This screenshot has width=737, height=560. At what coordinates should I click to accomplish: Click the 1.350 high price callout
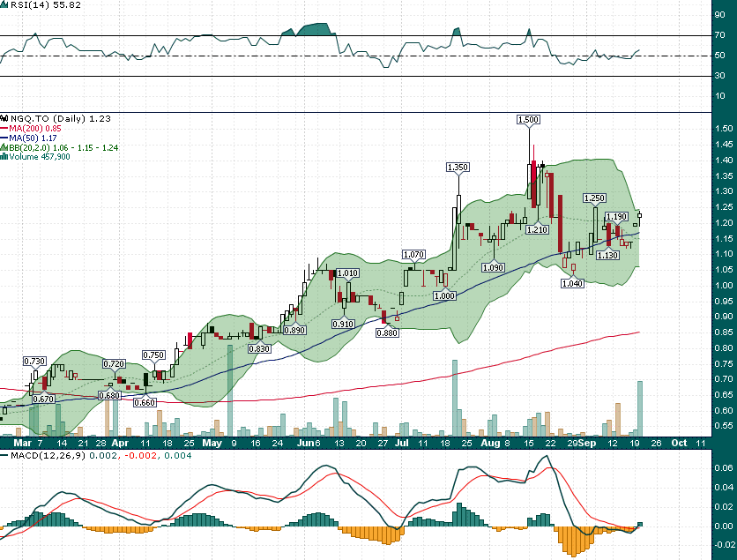point(458,167)
